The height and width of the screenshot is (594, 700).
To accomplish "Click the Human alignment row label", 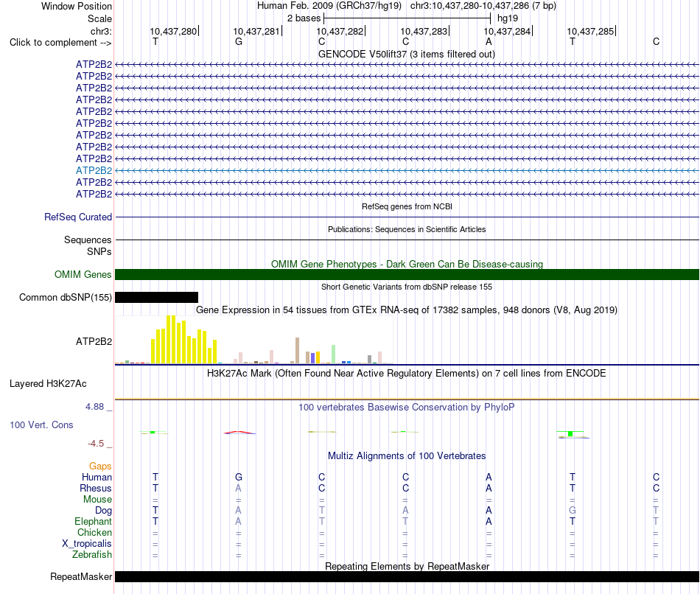I will 97,478.
